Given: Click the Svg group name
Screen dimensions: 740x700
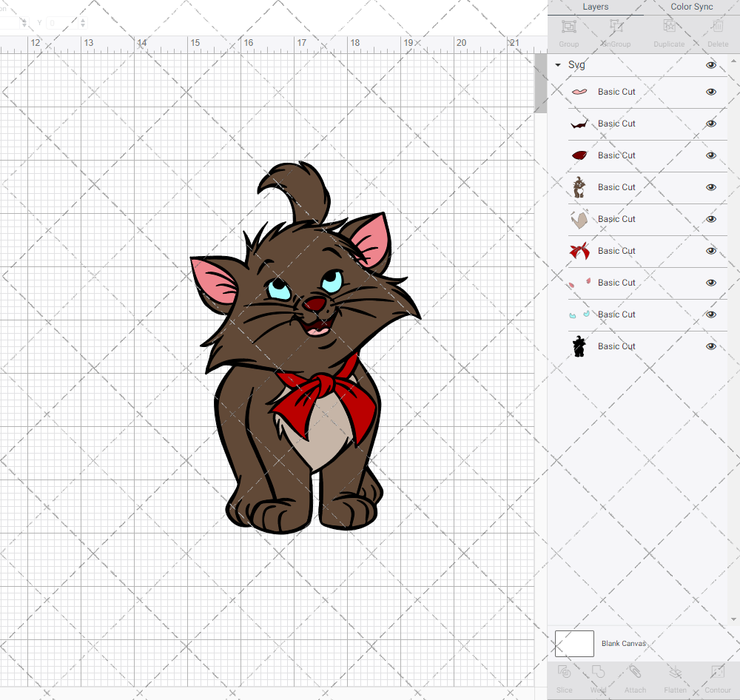Looking at the screenshot, I should coord(576,64).
